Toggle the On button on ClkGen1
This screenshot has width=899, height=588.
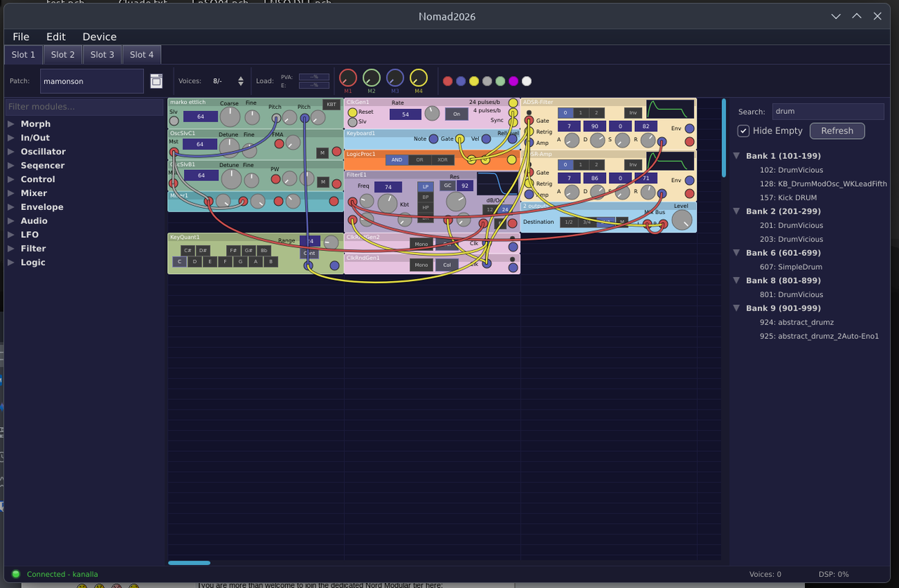(x=457, y=114)
